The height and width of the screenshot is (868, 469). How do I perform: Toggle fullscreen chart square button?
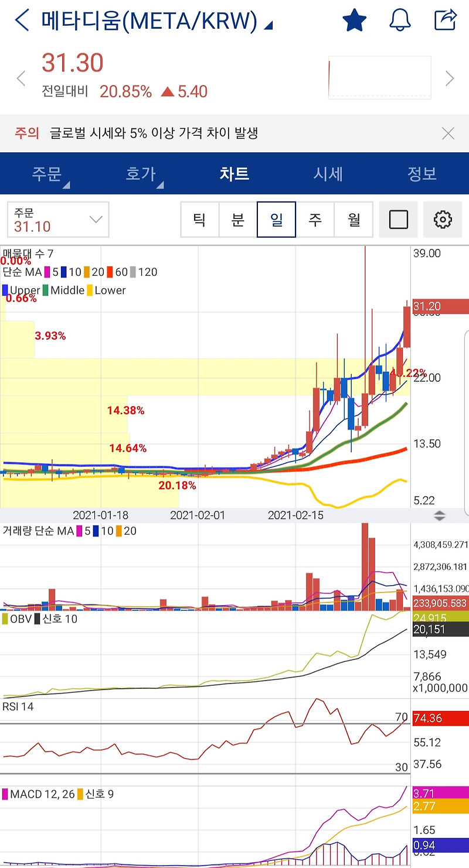pos(399,220)
